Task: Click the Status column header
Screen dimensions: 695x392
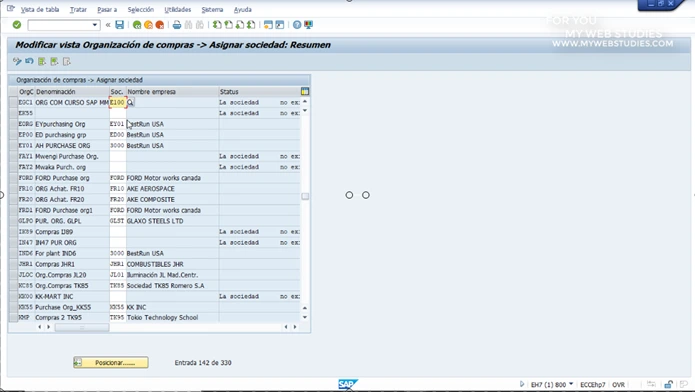Action: [260, 92]
